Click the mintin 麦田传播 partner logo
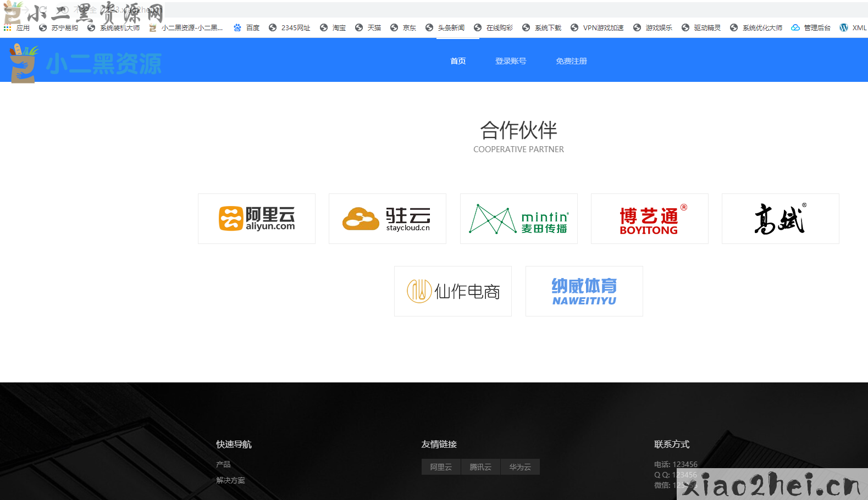Screen dimensions: 868x500 pyautogui.click(x=519, y=219)
